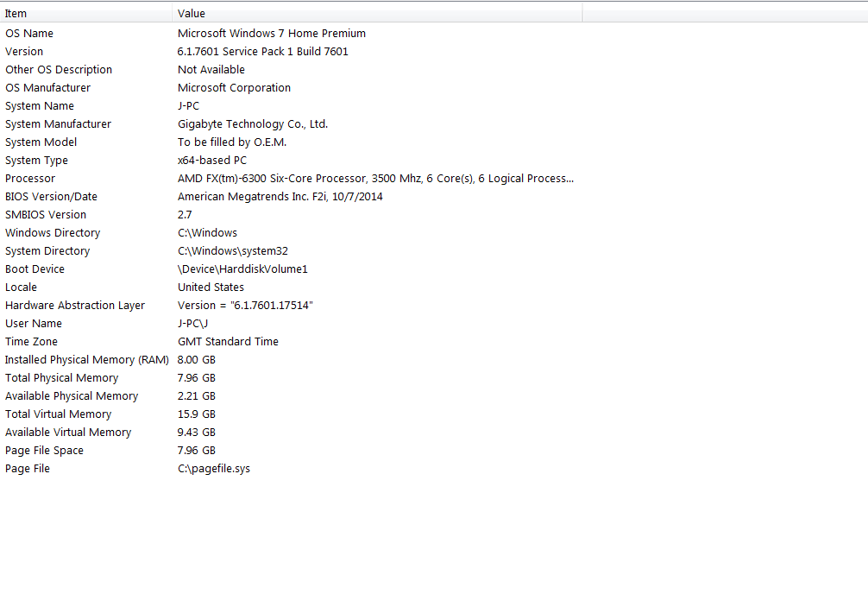Click the 9.43 GB value
868x613 pixels.
[x=196, y=433]
